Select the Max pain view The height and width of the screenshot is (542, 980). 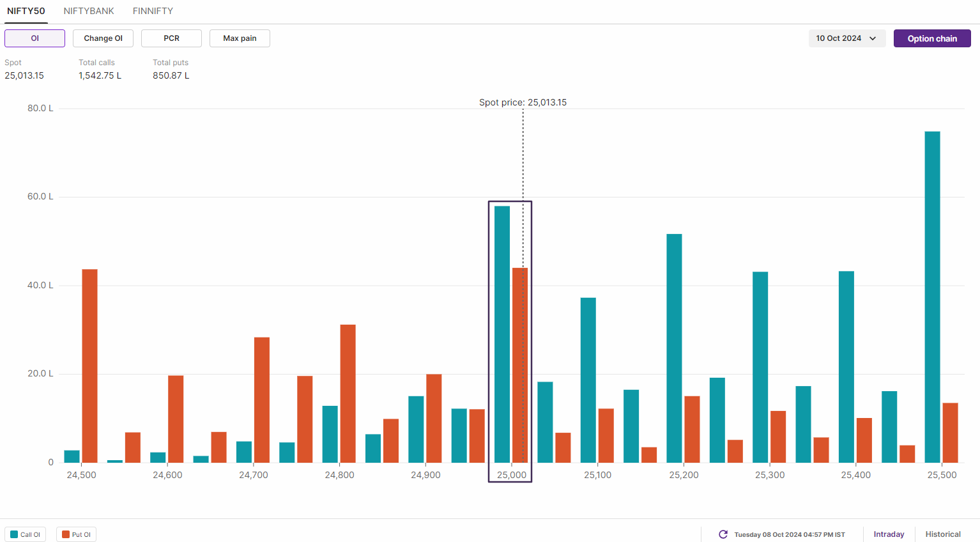(x=240, y=38)
